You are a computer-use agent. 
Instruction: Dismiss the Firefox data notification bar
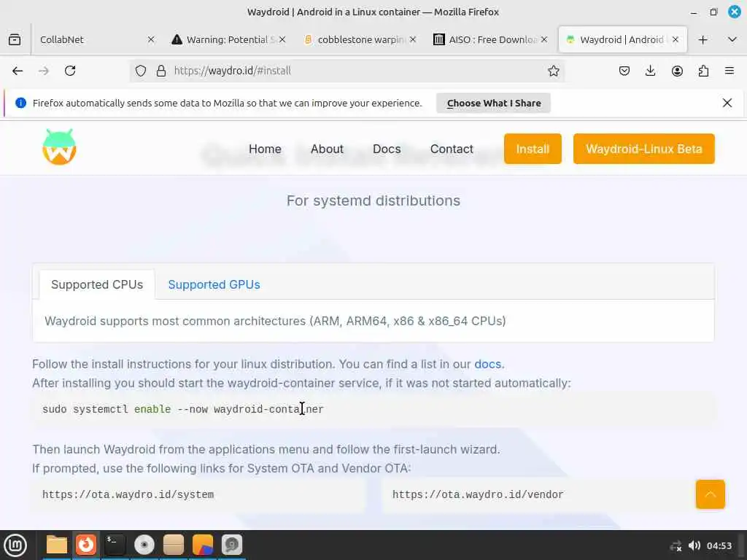pos(727,103)
